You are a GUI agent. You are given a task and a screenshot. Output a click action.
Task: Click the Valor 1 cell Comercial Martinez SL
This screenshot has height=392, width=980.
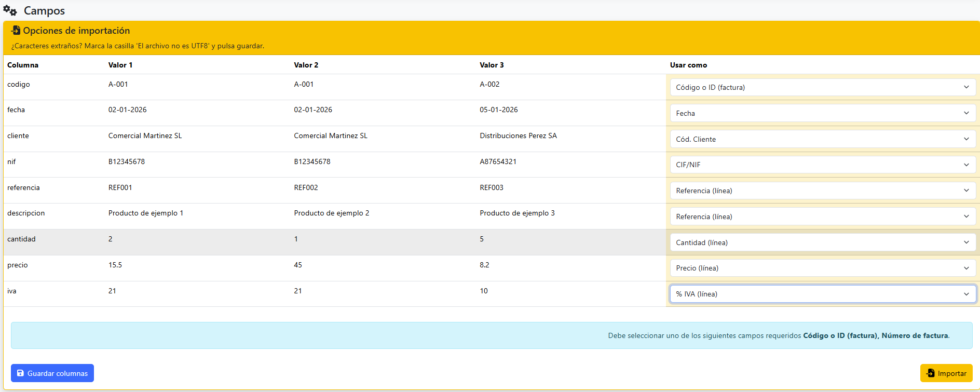point(145,136)
